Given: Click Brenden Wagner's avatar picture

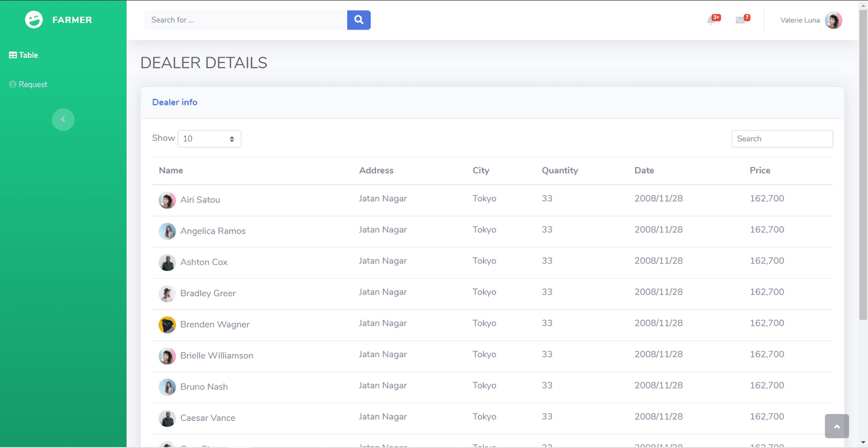Looking at the screenshot, I should point(167,325).
